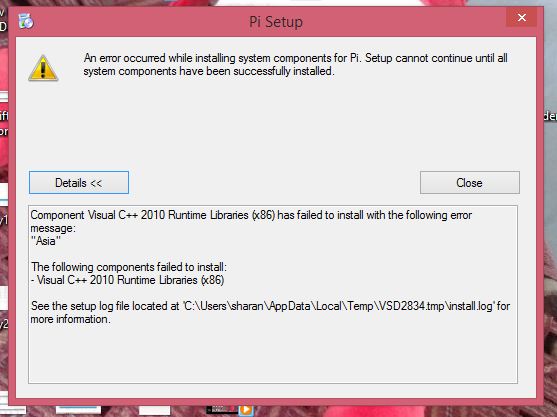The width and height of the screenshot is (557, 417).
Task: Click the black thumbnail beside orange play icon
Action: [x=222, y=410]
